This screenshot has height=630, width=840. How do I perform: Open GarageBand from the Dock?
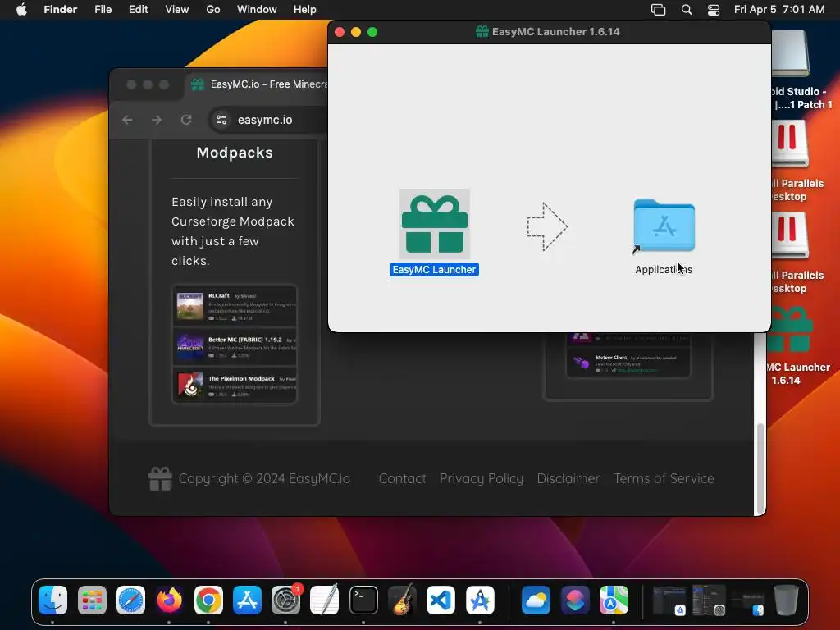402,600
